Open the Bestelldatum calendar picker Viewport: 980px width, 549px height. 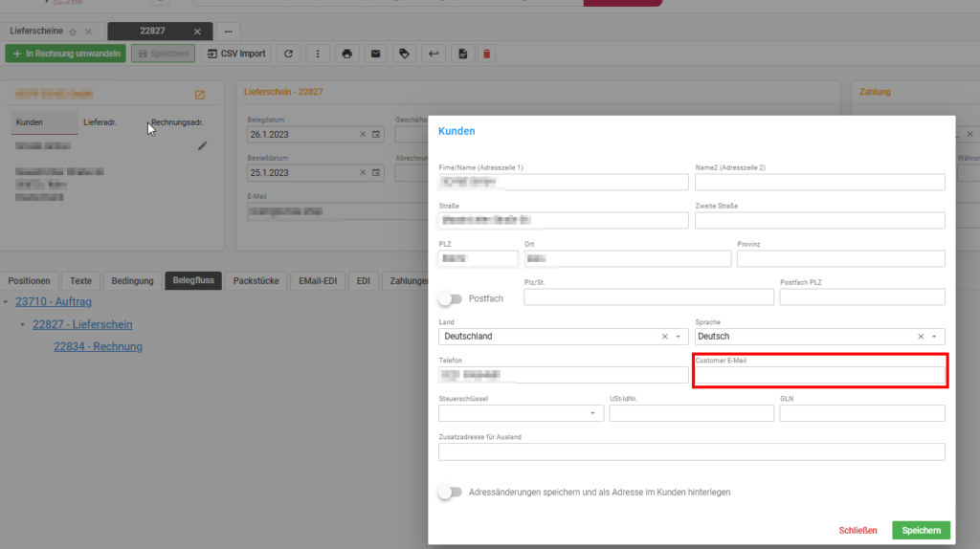point(376,172)
